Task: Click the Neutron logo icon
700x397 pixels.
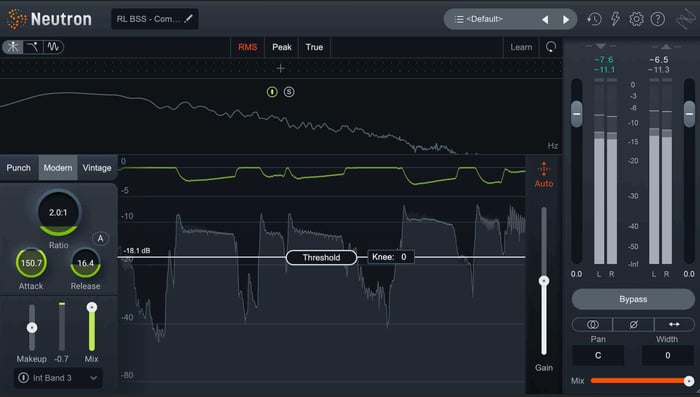Action: coord(17,19)
